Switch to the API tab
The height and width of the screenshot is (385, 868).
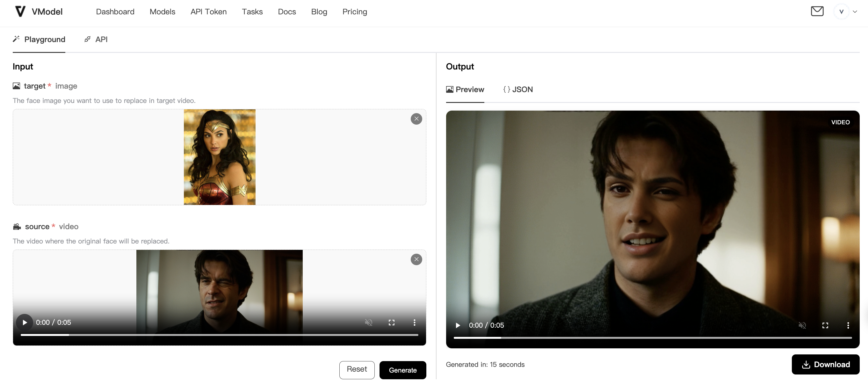click(x=96, y=40)
